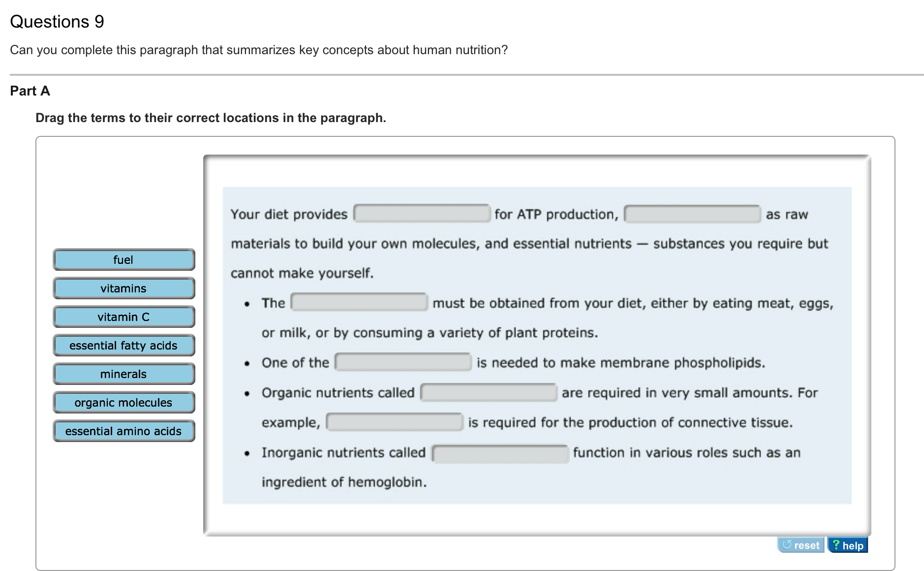Viewport: 924px width, 571px height.
Task: Click the blank before 'as raw'
Action: tap(692, 214)
